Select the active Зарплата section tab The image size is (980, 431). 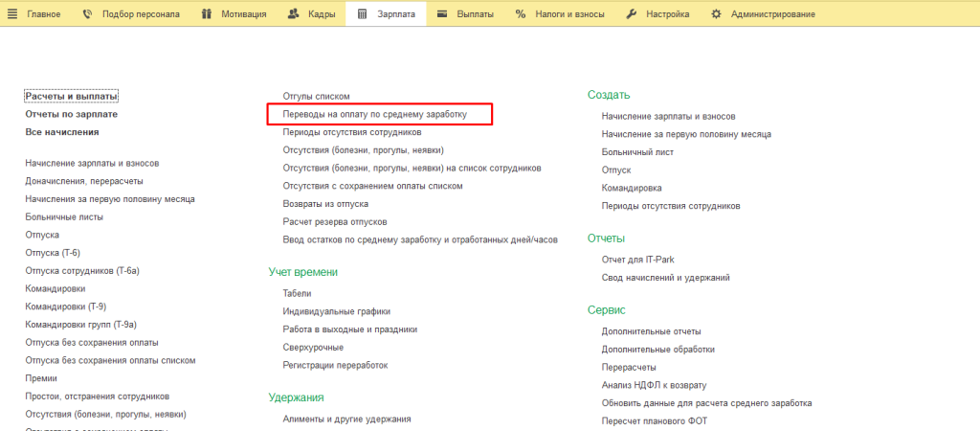387,14
